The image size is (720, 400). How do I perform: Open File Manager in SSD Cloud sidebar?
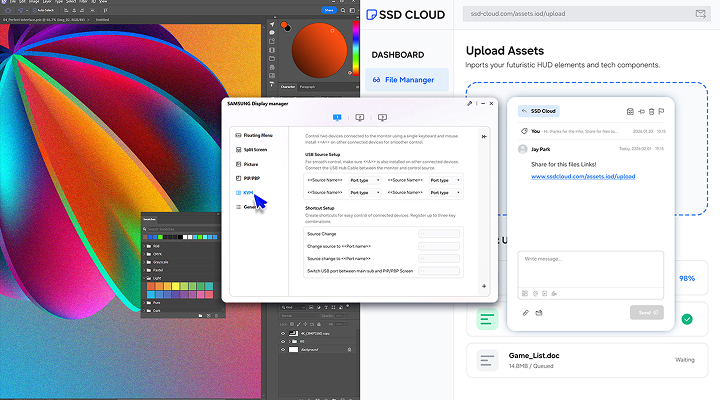(x=407, y=80)
